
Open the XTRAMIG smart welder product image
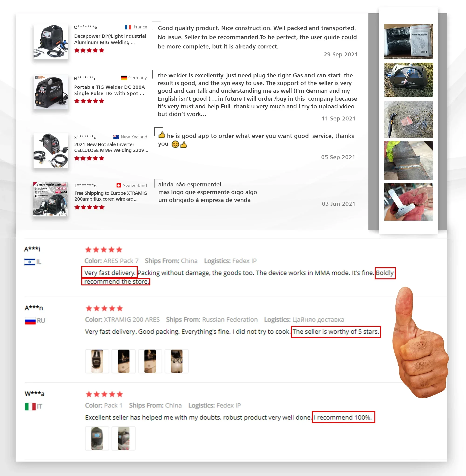(50, 199)
